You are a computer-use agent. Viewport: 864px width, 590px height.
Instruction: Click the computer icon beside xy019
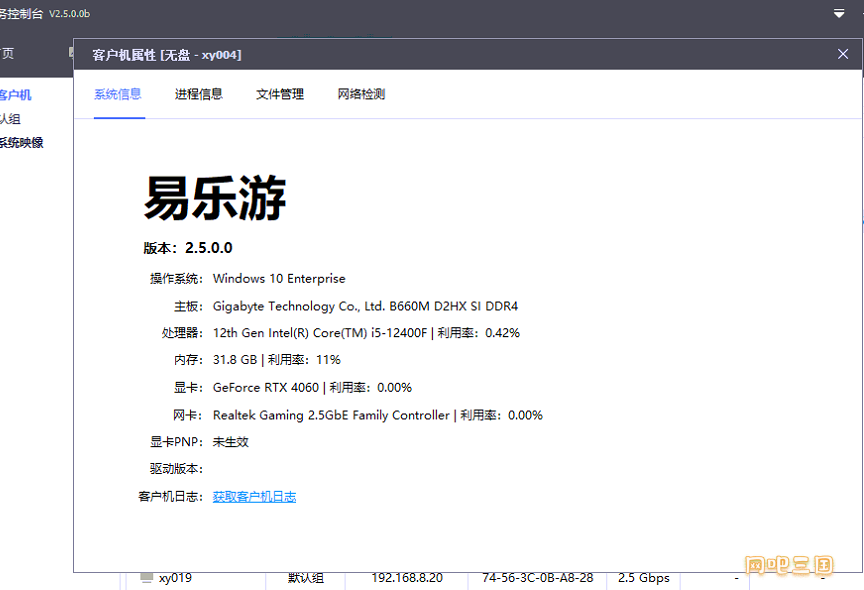[147, 577]
